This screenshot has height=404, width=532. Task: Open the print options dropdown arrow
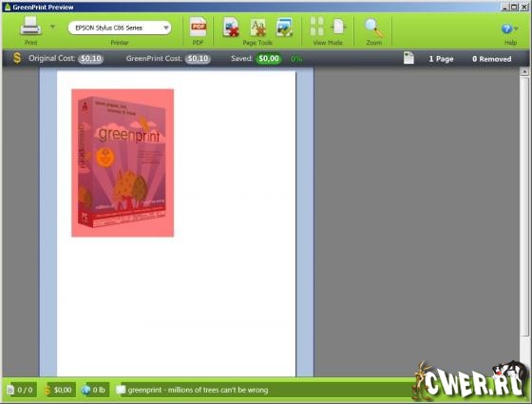[x=52, y=27]
